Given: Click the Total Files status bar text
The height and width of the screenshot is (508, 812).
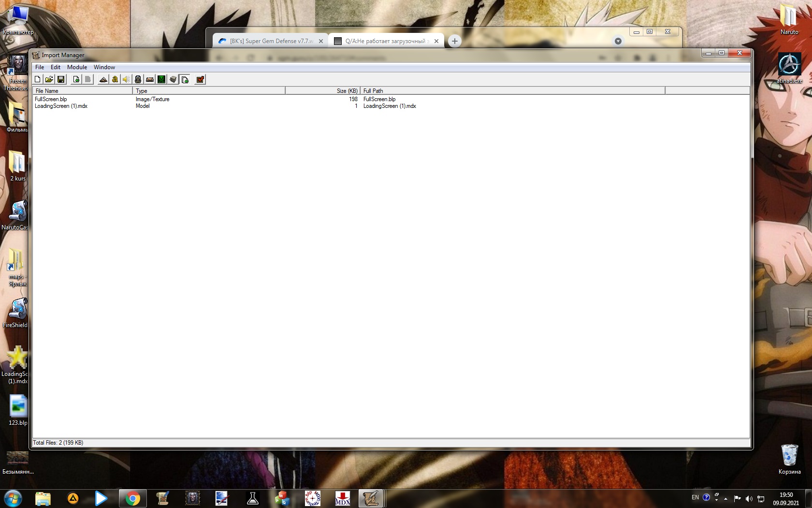Looking at the screenshot, I should pos(58,443).
